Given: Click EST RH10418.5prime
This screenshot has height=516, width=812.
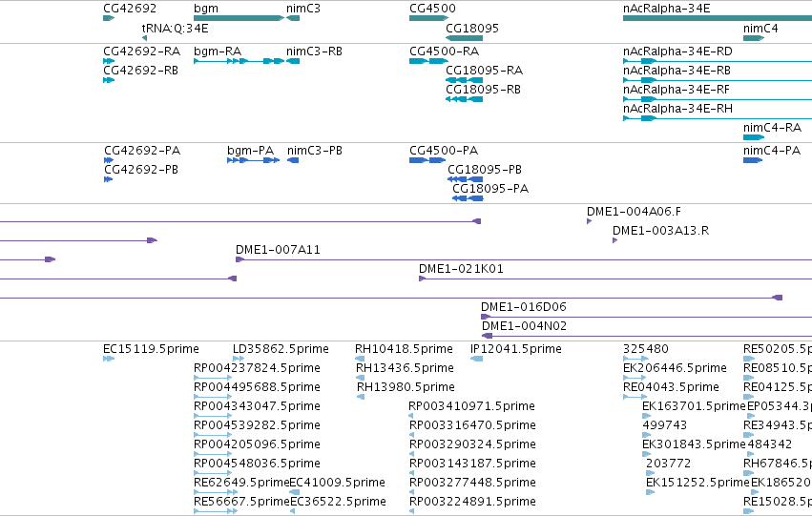Looking at the screenshot, I should tap(404, 349).
